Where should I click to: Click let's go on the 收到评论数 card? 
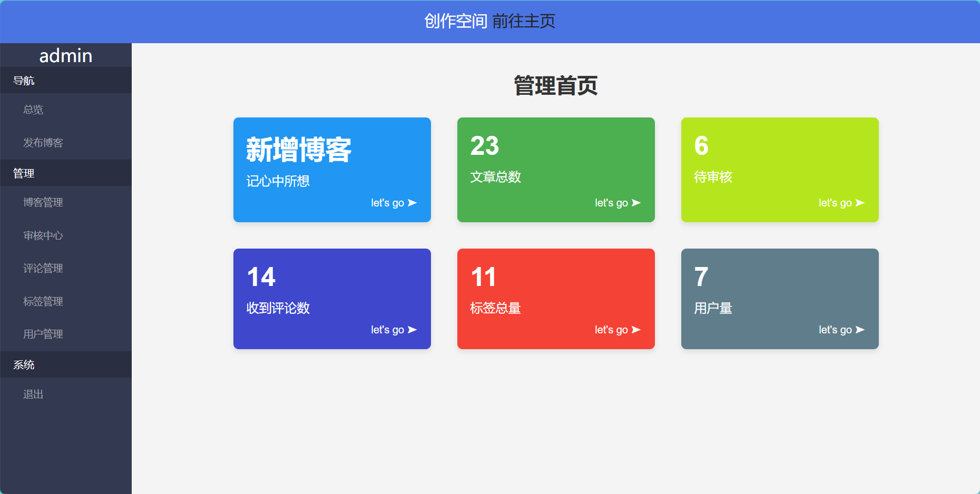pos(394,330)
